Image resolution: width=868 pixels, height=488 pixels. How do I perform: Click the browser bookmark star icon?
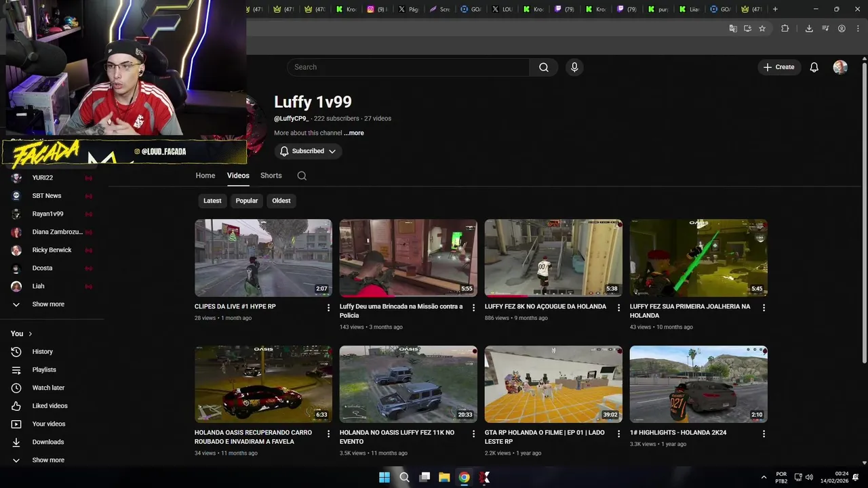(762, 28)
